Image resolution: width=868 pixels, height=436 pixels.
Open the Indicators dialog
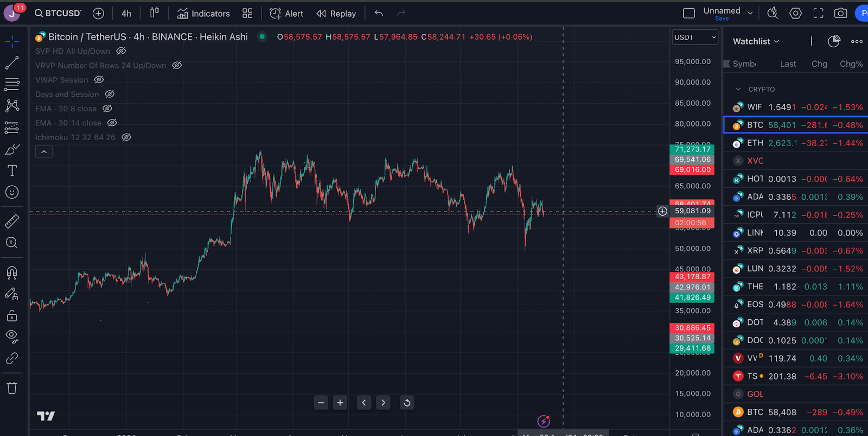click(203, 13)
